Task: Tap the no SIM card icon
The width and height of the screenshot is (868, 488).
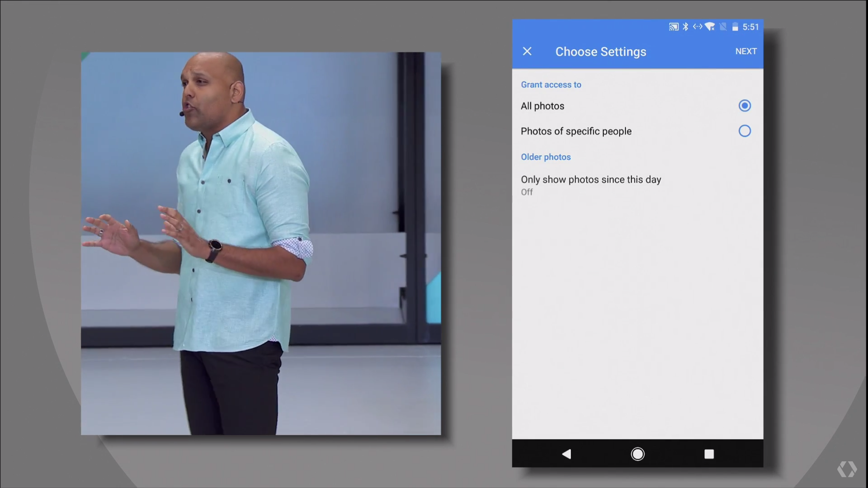Action: [723, 27]
